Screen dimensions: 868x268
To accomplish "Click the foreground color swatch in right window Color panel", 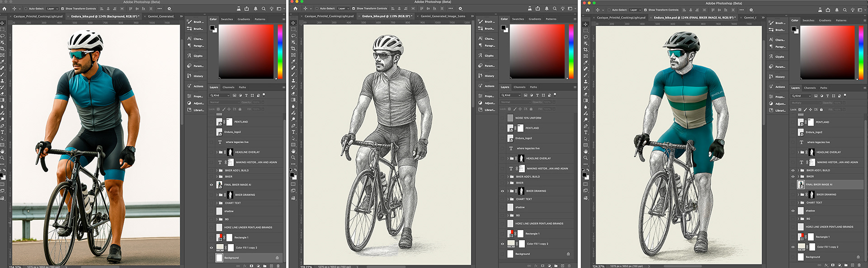I will 793,28.
